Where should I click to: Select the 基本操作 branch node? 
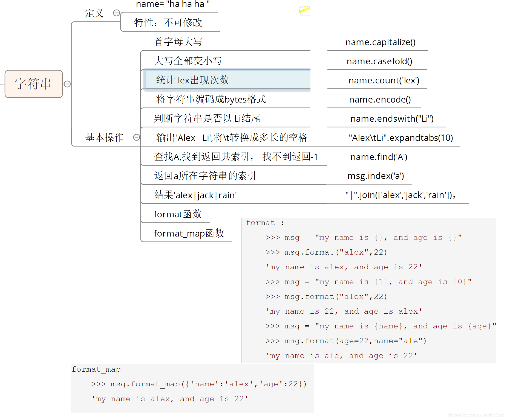(104, 137)
